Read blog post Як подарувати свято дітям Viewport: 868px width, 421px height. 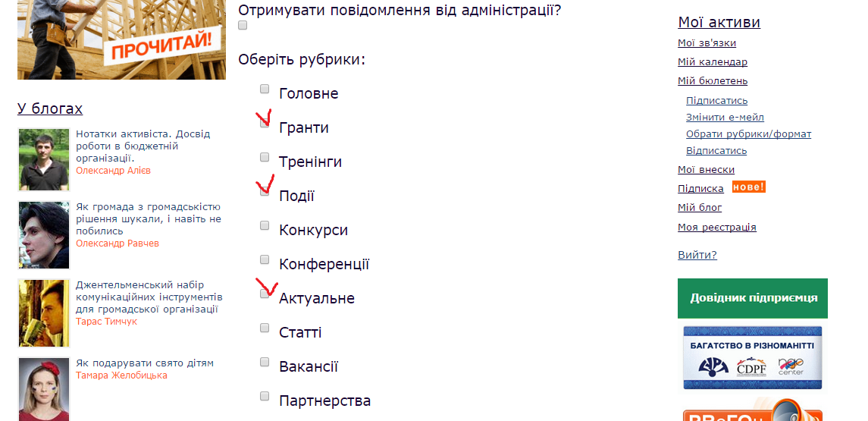pyautogui.click(x=145, y=363)
